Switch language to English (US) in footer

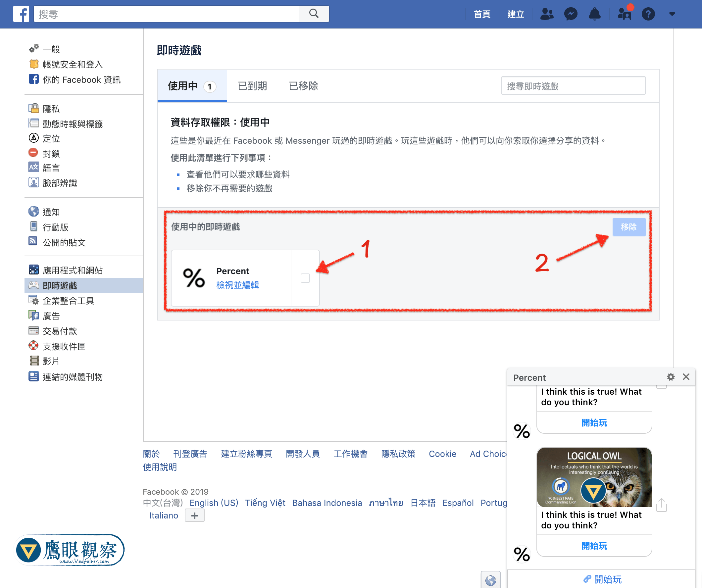tap(214, 503)
